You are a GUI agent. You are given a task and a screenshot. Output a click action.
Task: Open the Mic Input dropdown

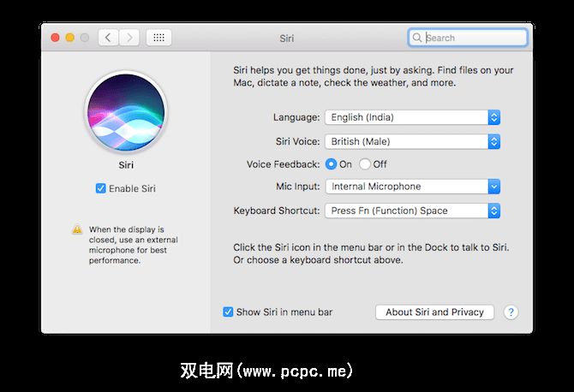pyautogui.click(x=412, y=187)
